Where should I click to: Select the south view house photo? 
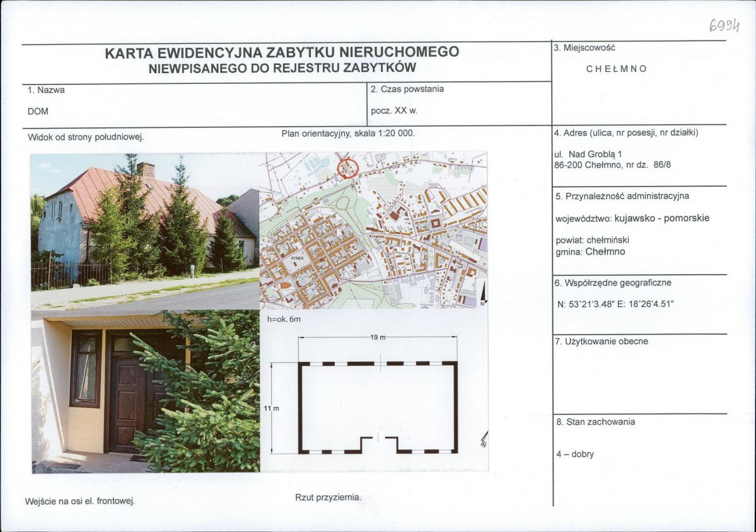(144, 231)
